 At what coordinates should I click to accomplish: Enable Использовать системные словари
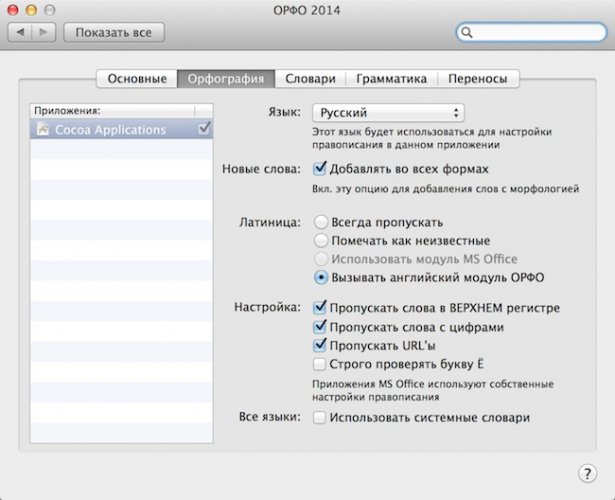319,417
